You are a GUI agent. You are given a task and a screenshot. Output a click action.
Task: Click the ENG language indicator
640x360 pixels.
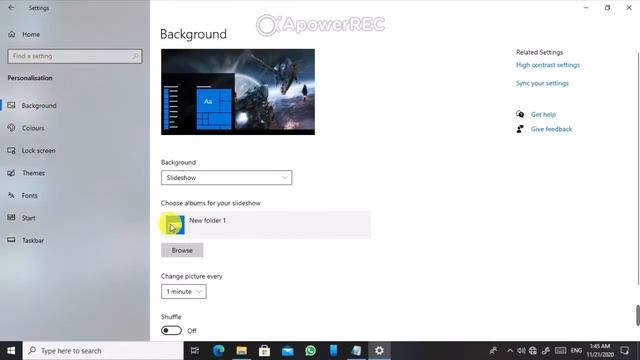576,351
